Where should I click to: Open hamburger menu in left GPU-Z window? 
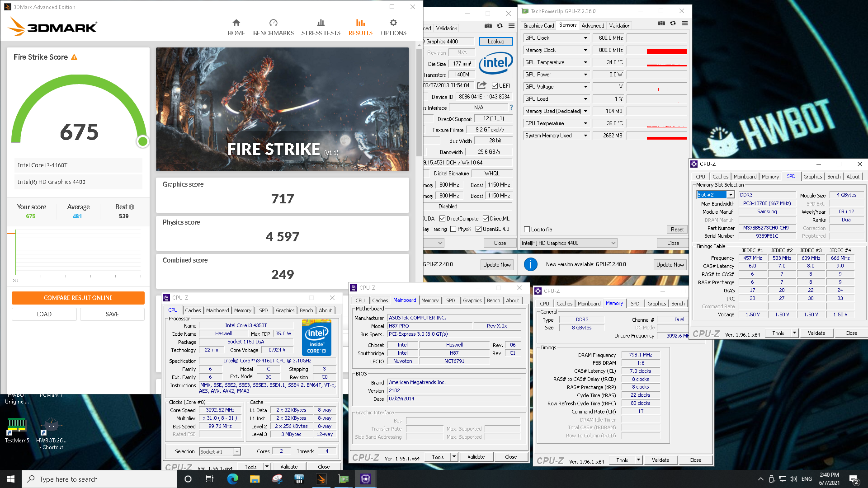click(x=511, y=26)
